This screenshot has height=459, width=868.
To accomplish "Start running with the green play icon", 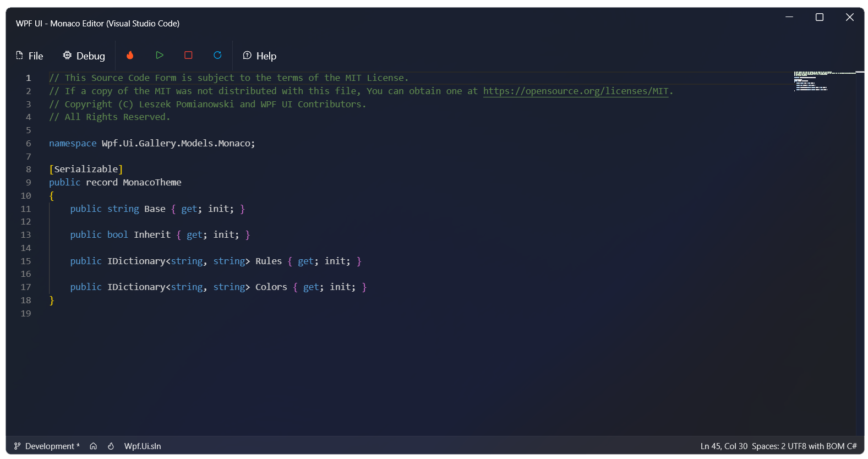I will pos(160,55).
